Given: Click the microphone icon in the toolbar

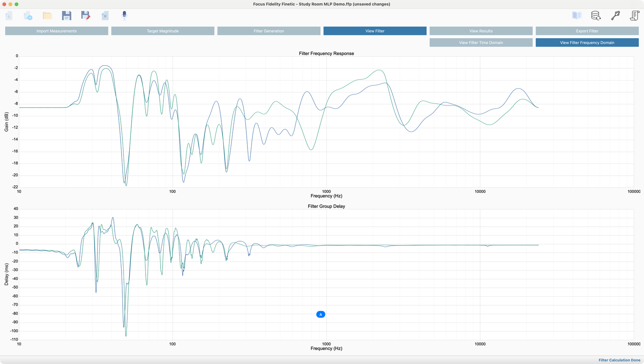Looking at the screenshot, I should 124,16.
